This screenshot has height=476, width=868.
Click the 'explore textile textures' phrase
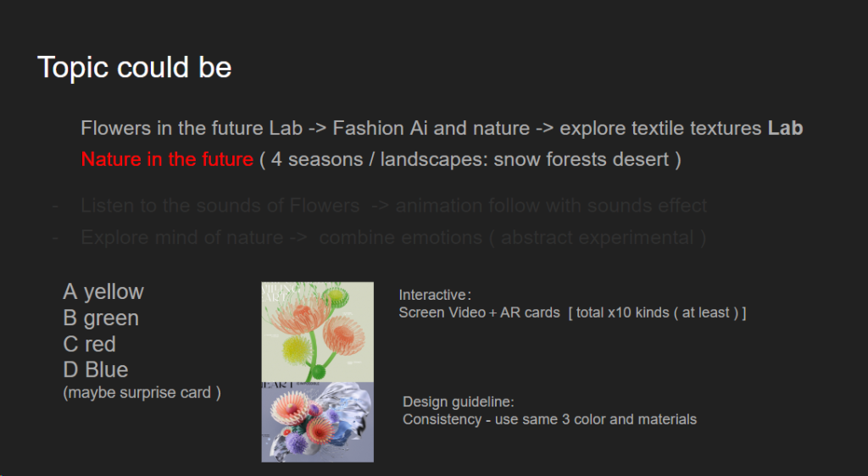pyautogui.click(x=661, y=128)
